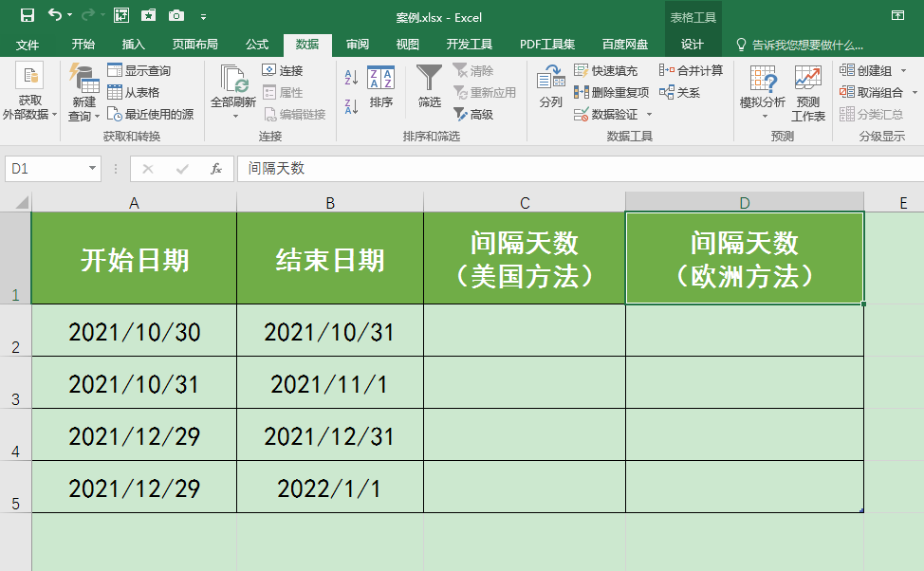Switch to the 视图 ribbon tab
924x571 pixels.
407,45
